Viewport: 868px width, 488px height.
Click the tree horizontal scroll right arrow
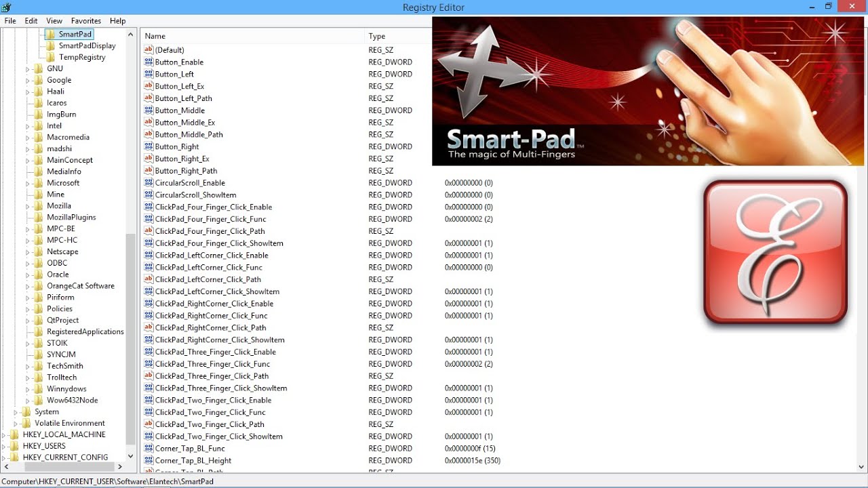(120, 466)
